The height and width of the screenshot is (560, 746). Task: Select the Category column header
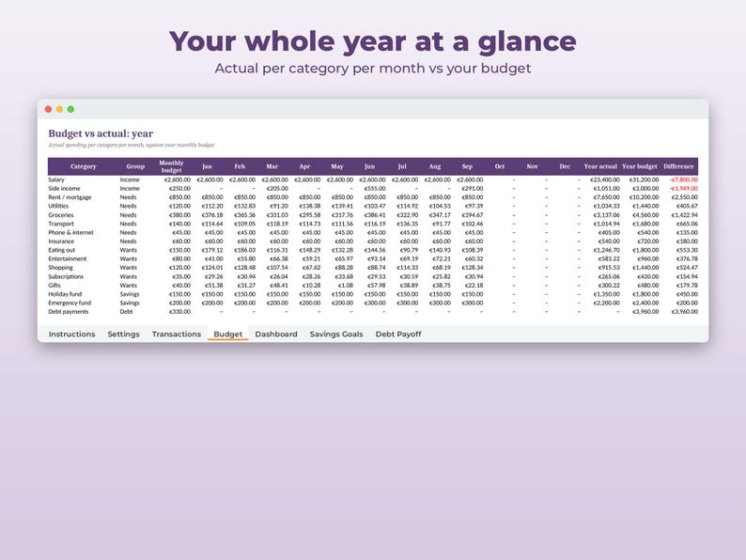click(84, 166)
